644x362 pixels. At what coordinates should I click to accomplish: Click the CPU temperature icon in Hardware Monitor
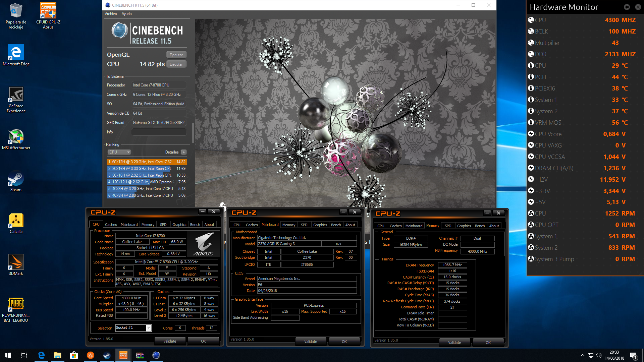tap(531, 65)
